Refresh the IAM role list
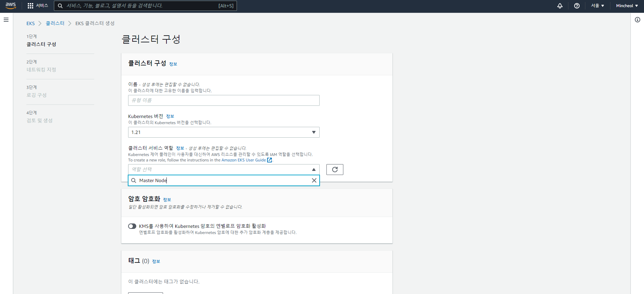Screen dimensions: 644x294 [x=335, y=170]
